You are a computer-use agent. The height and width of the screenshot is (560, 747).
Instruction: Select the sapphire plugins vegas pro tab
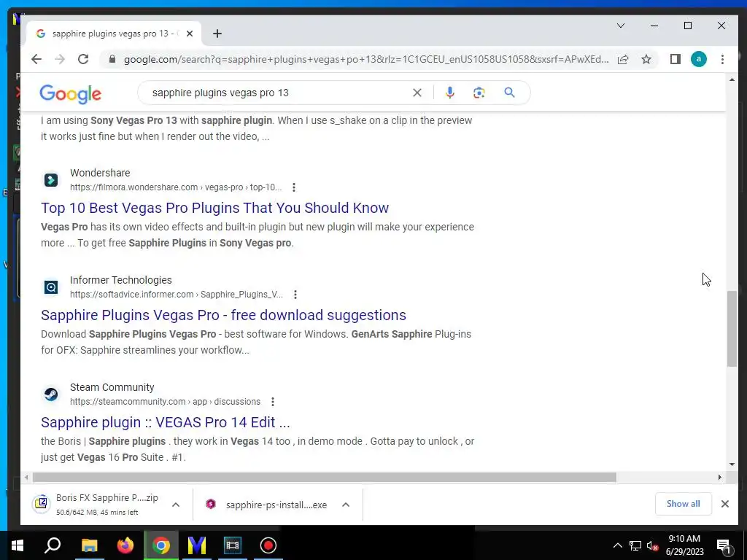pos(115,34)
